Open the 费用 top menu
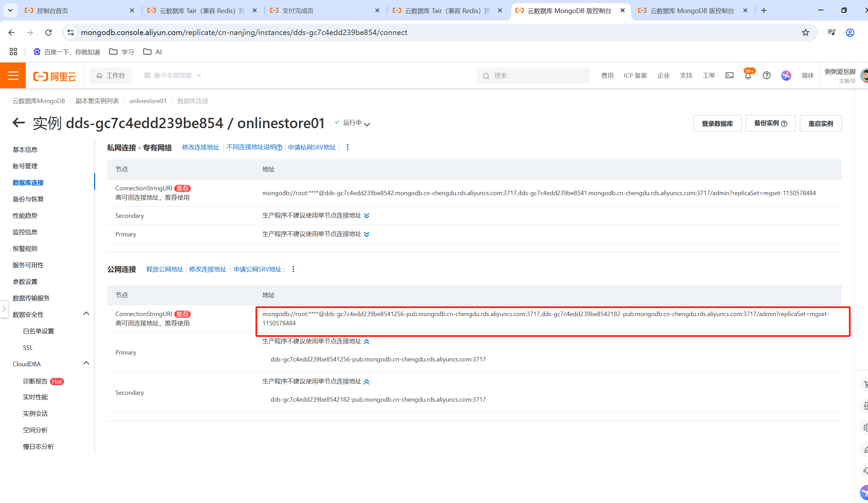The width and height of the screenshot is (868, 503). (607, 75)
